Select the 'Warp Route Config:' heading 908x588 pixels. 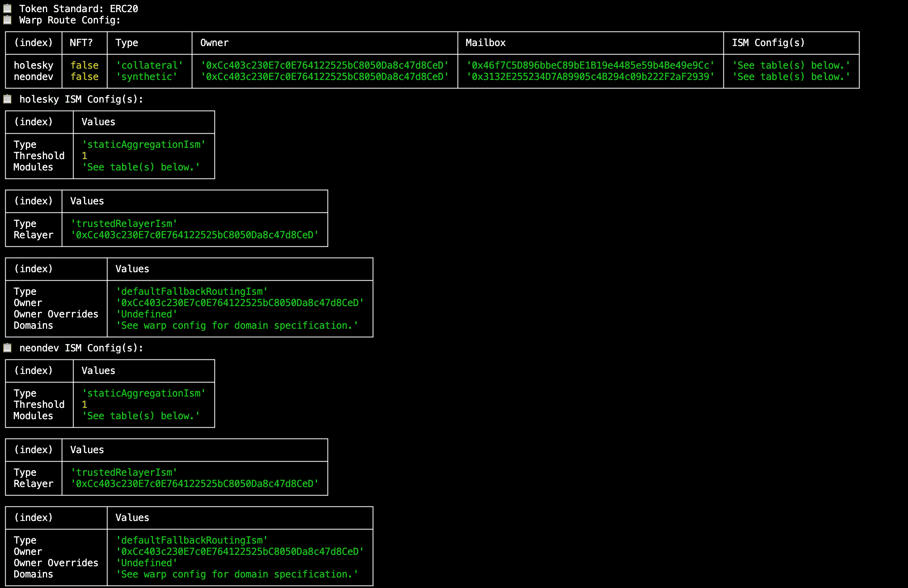[x=70, y=20]
